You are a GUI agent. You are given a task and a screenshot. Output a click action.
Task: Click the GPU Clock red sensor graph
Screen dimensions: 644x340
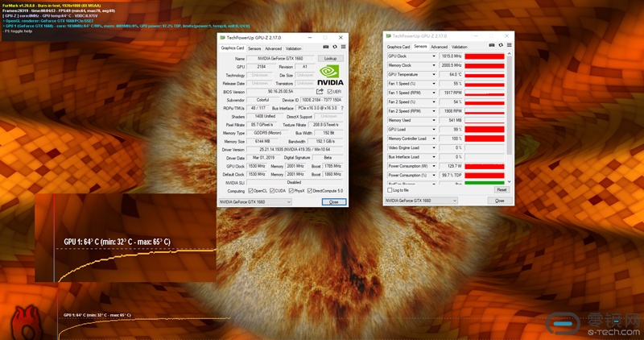(485, 56)
